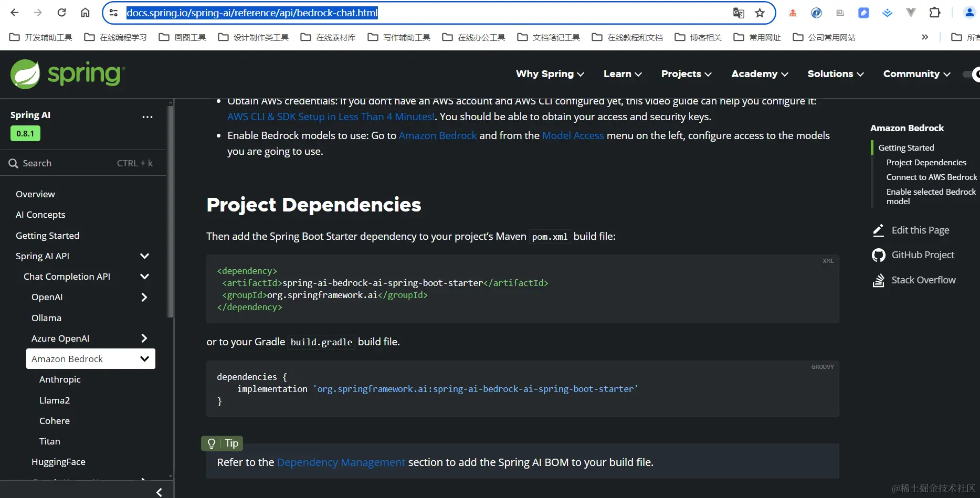Open the 设计制作类工具 bookmark folder

pos(254,37)
